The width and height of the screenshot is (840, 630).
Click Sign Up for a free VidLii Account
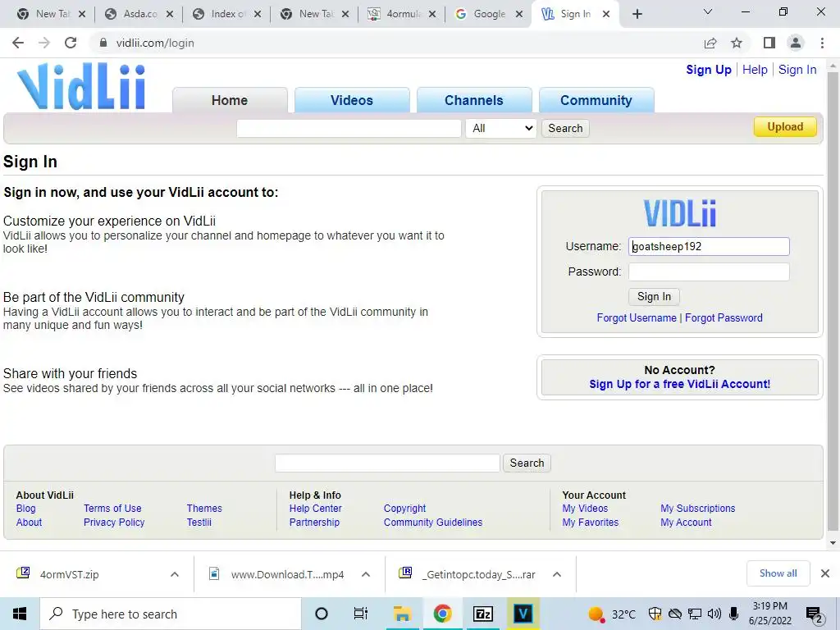[x=680, y=384]
